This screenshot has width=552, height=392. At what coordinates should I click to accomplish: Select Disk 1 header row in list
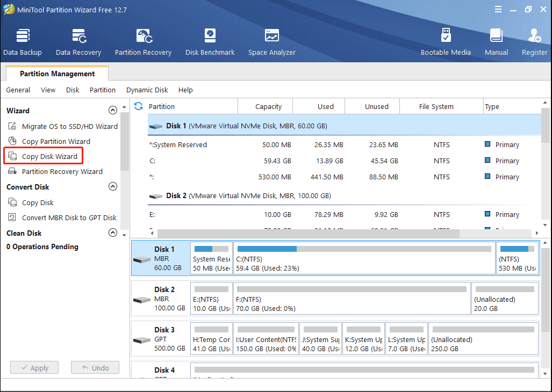[345, 126]
